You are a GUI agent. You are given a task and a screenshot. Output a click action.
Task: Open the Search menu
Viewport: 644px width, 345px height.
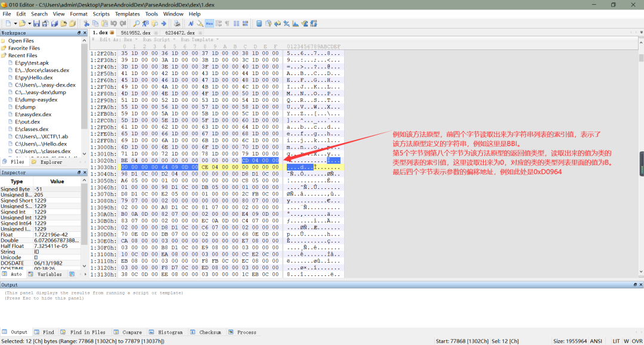click(39, 14)
